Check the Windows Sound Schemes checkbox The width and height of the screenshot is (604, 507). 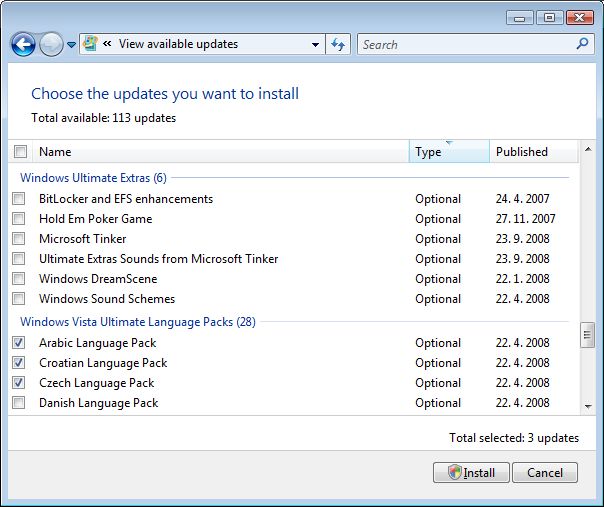pos(18,299)
